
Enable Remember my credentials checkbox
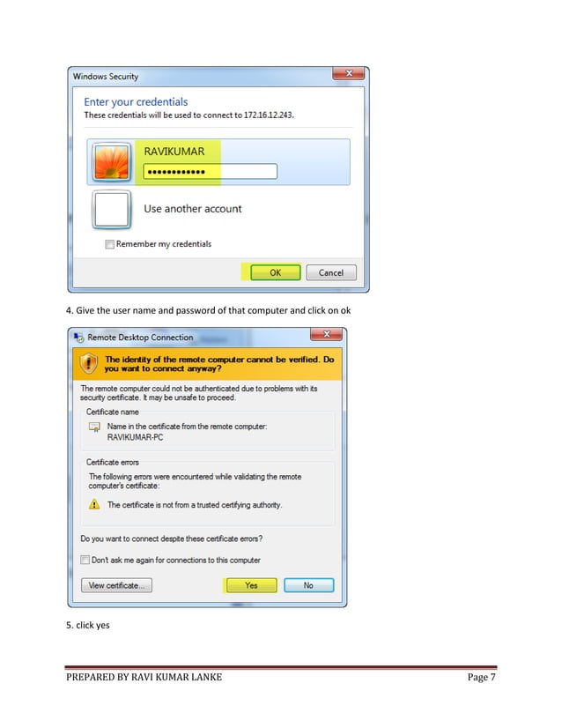(x=109, y=244)
